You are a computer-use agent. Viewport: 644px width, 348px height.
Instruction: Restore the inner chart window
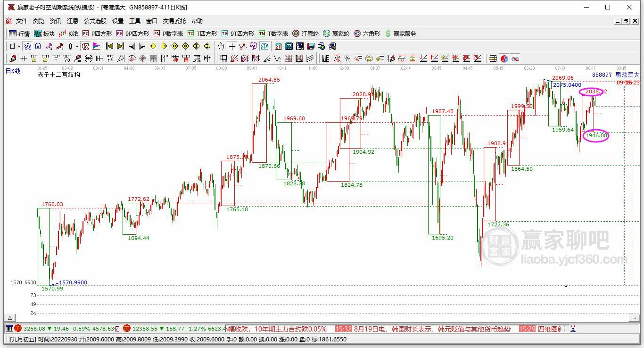[626, 21]
